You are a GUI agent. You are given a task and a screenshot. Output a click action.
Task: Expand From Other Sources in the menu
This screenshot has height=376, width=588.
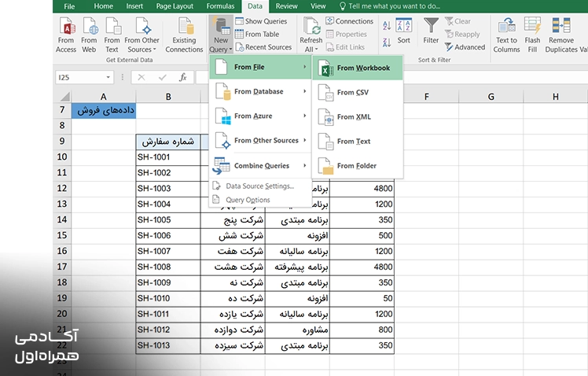click(260, 140)
